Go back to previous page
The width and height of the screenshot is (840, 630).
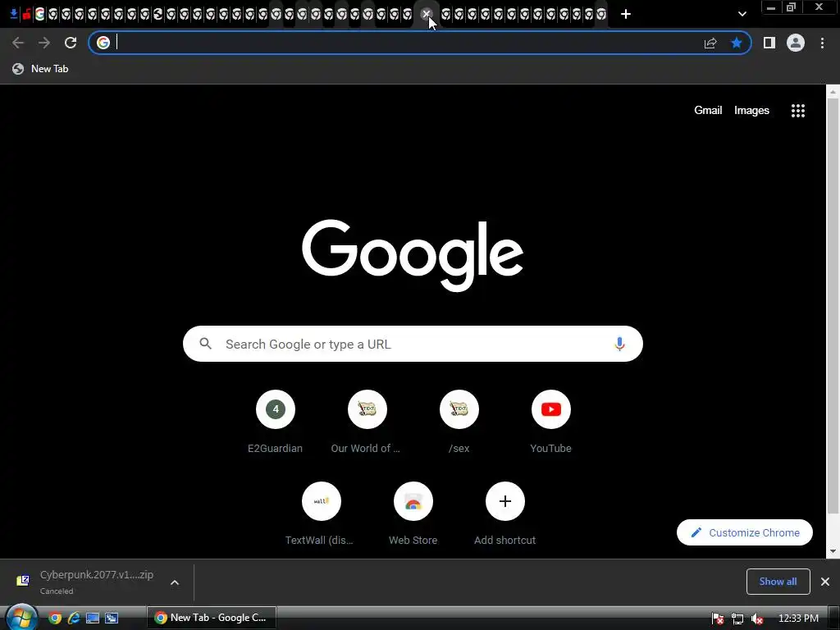click(x=18, y=43)
